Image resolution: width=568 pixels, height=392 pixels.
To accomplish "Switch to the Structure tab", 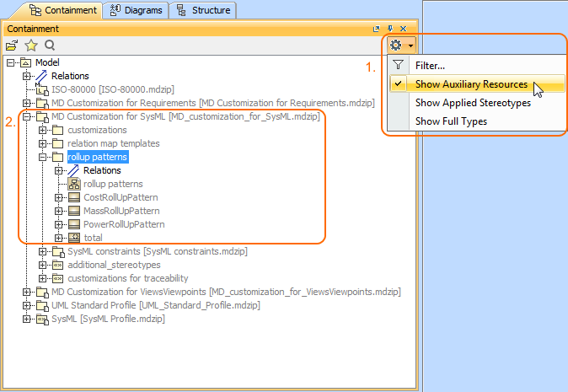I will click(x=203, y=10).
